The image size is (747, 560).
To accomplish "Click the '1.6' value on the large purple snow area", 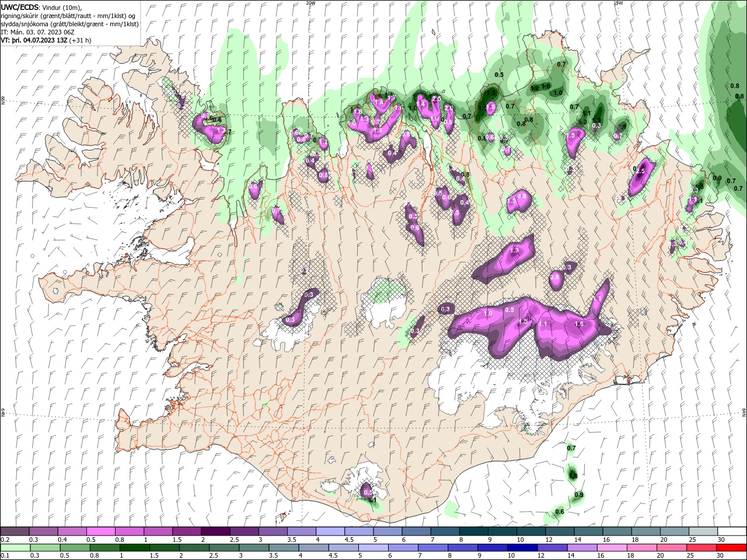I will tap(579, 324).
